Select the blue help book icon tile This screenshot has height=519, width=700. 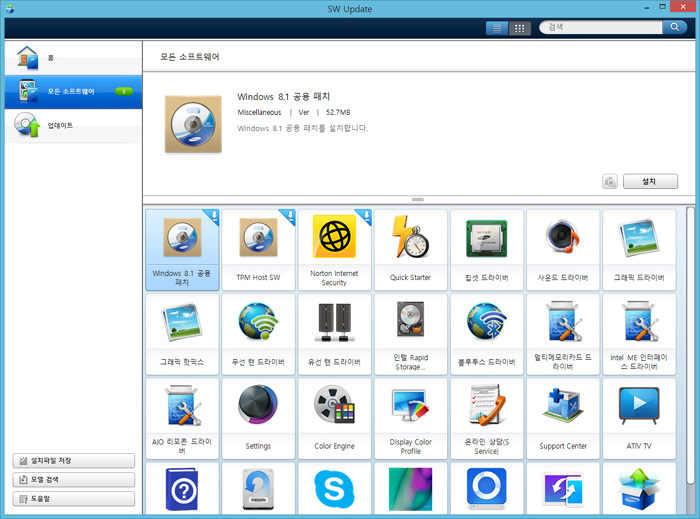(x=182, y=489)
